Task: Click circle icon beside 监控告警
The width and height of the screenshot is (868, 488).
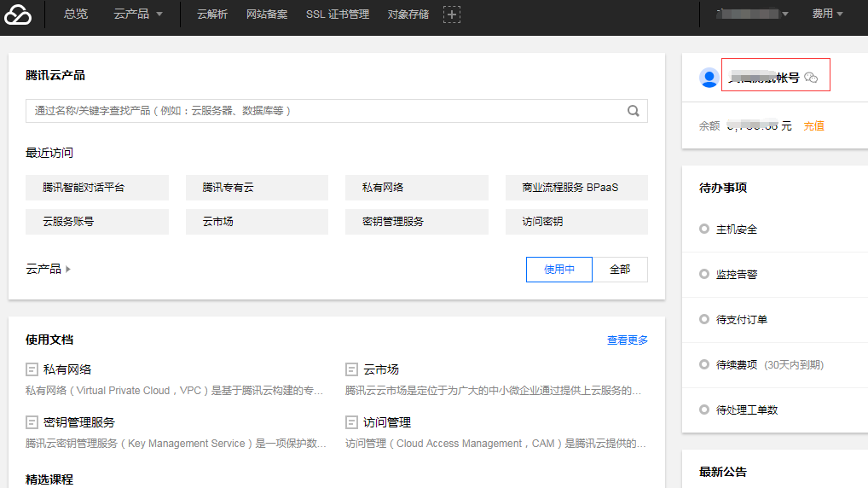Action: 704,274
